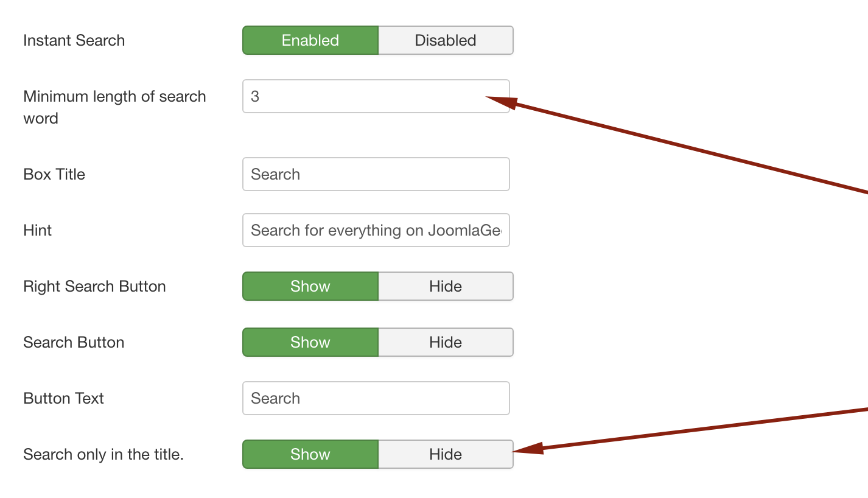Viewport: 868px width, 498px height.
Task: Select Hide for Search only in the title
Action: [446, 454]
